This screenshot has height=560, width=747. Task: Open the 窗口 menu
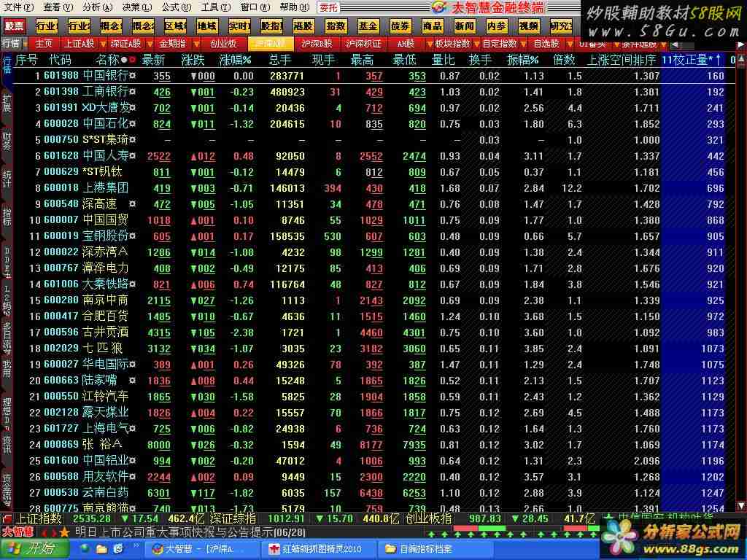(x=255, y=7)
